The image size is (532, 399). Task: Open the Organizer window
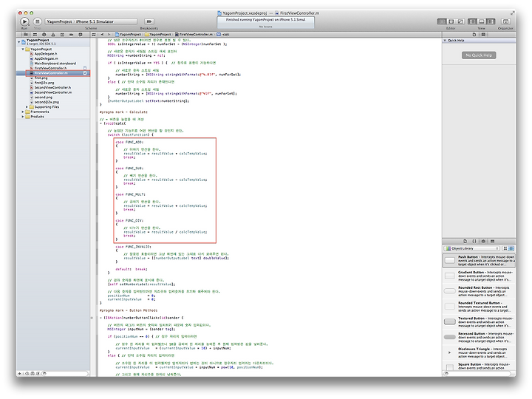click(505, 21)
